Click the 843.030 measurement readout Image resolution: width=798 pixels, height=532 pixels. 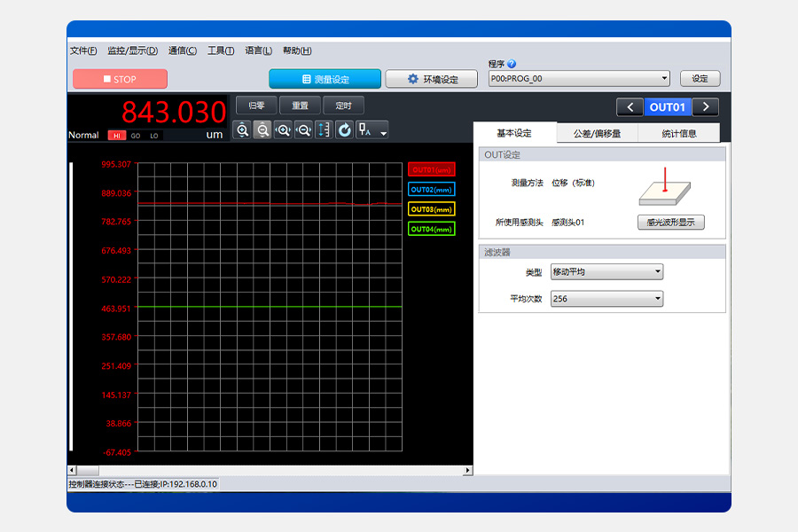click(174, 112)
